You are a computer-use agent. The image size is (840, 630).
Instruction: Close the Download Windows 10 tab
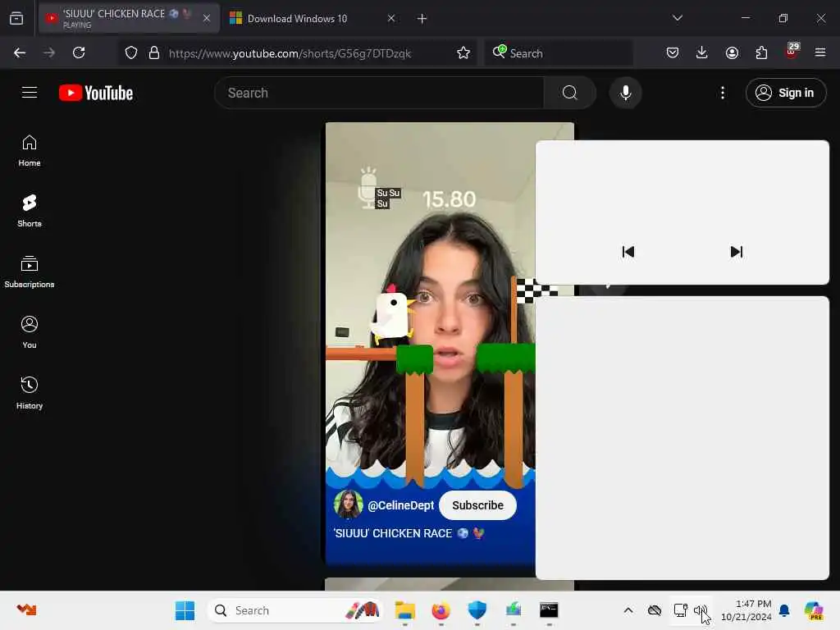point(391,18)
